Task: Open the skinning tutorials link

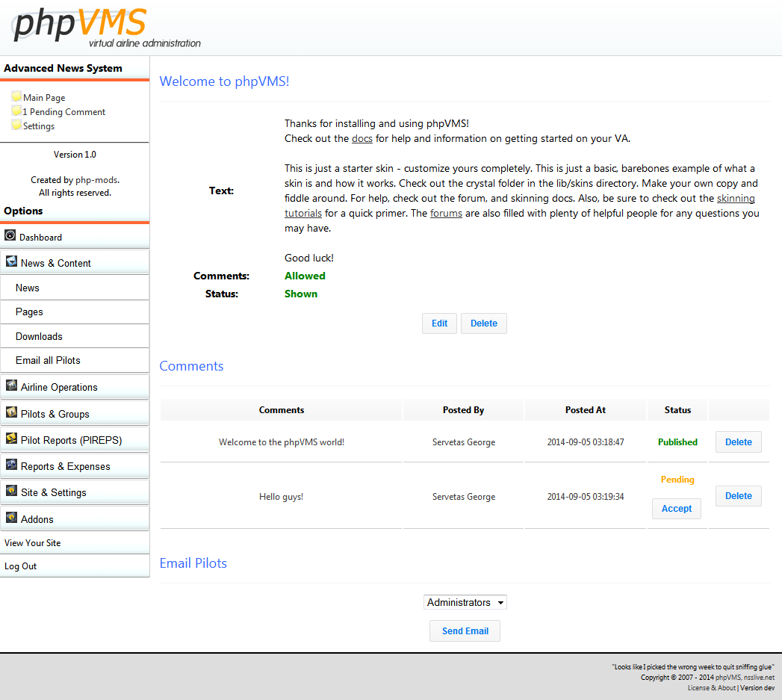Action: point(736,199)
